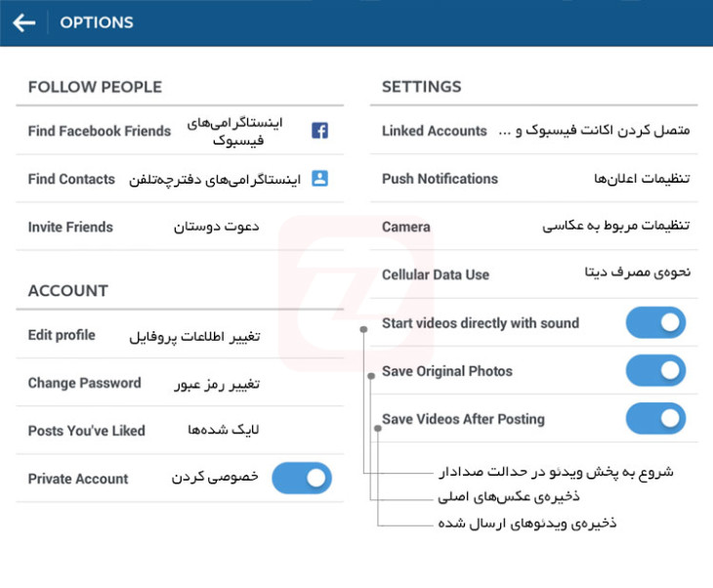Open Push Notifications settings
713x588 pixels.
point(534,179)
